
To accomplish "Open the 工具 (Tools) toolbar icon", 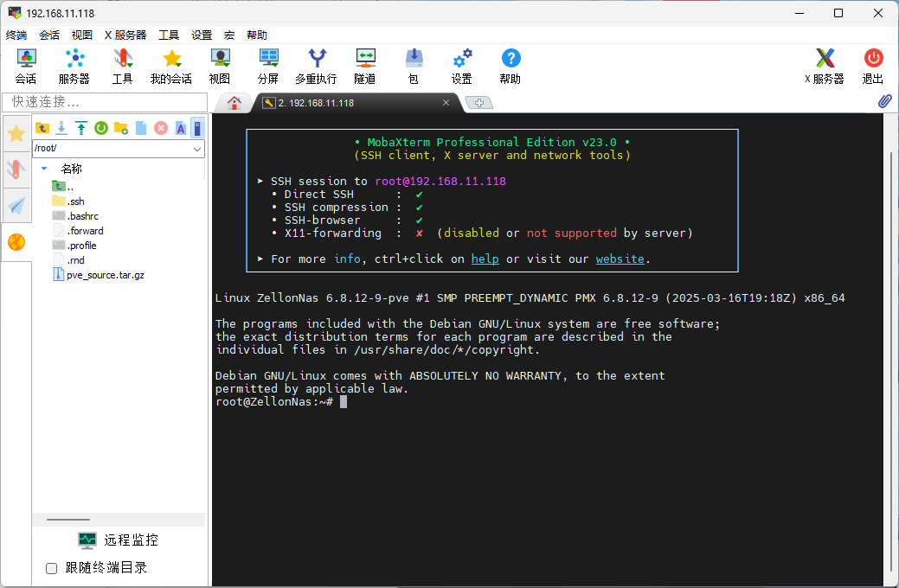I will [122, 66].
